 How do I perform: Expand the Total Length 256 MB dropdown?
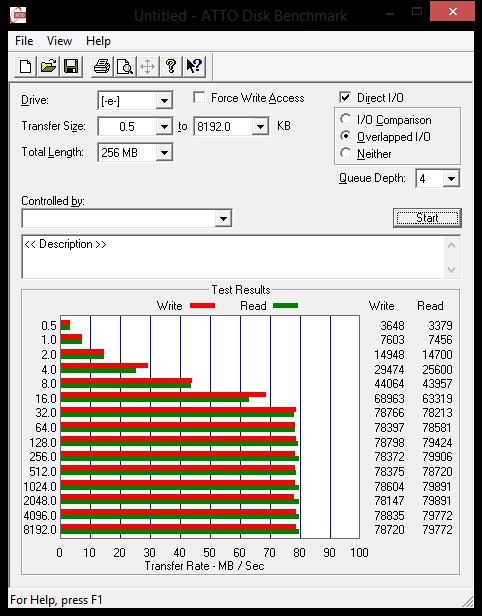pyautogui.click(x=164, y=152)
